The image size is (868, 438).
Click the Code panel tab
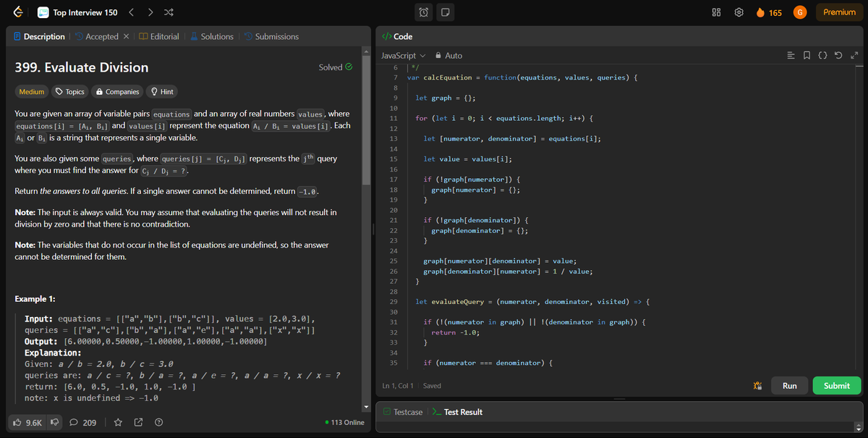coord(398,36)
